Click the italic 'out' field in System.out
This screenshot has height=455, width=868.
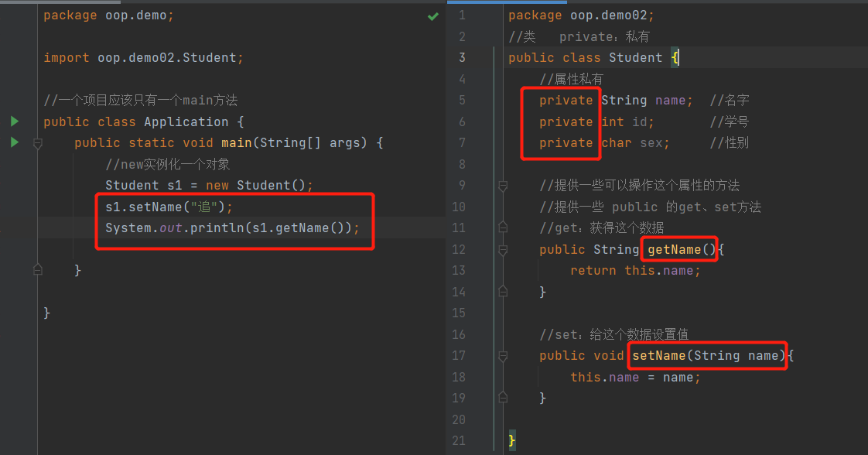(170, 228)
